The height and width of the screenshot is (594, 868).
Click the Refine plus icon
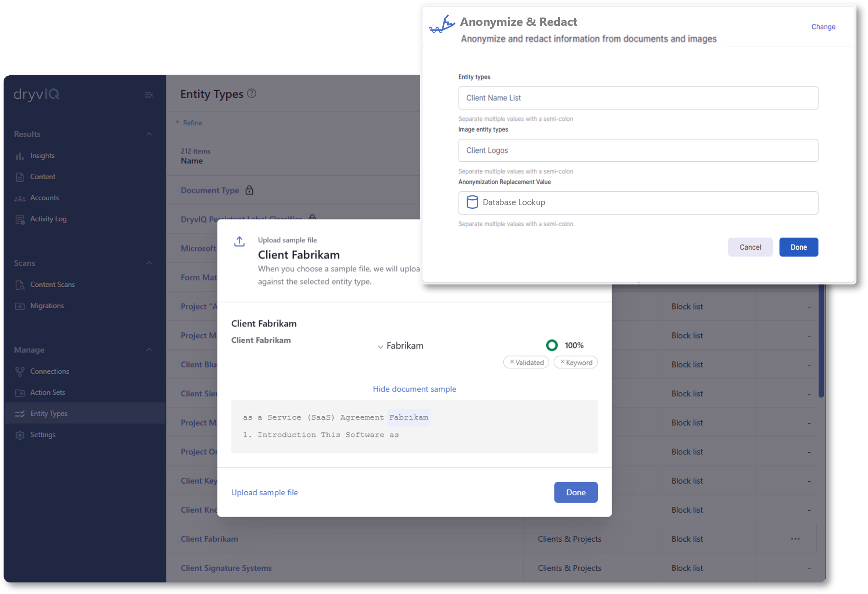[178, 122]
